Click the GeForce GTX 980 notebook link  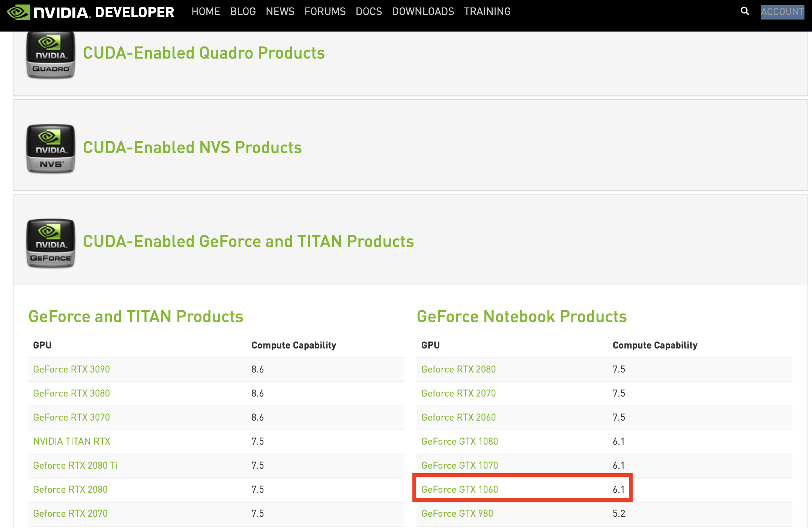[x=457, y=513]
